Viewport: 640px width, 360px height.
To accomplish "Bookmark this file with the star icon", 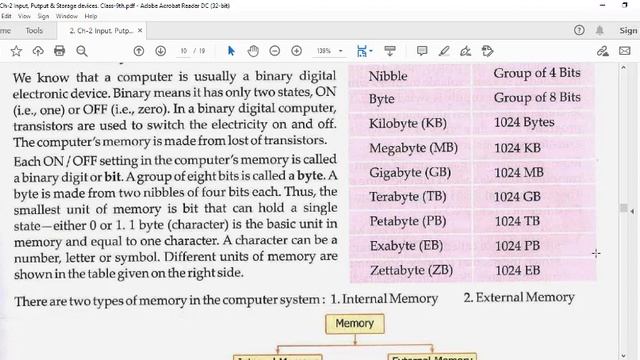I will (16, 51).
